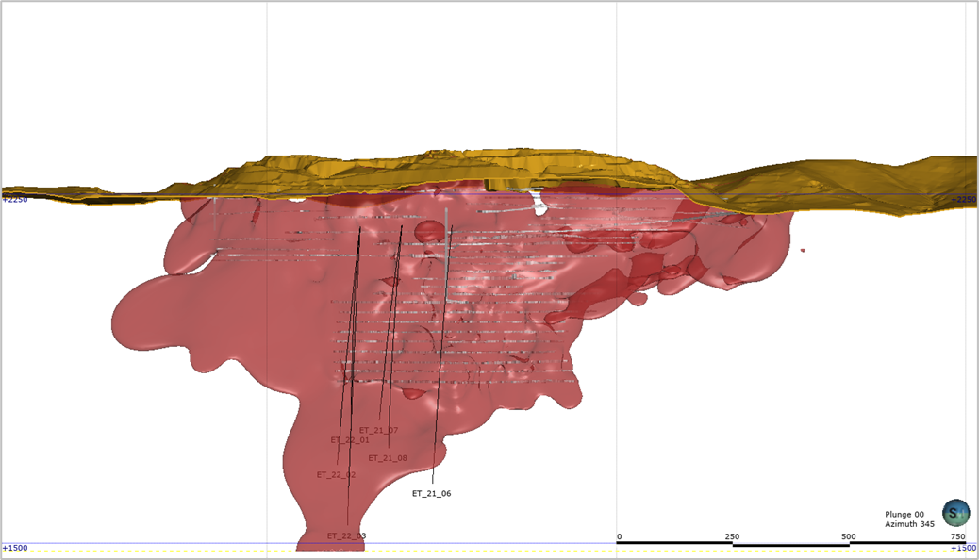Click the 0 mark on scale bar
This screenshot has height=560, width=979.
pyautogui.click(x=619, y=537)
